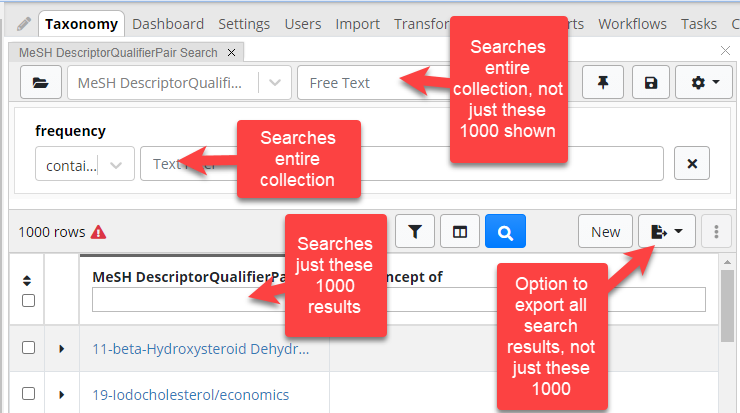The image size is (740, 413).
Task: Switch to the Dashboard tab
Action: (168, 24)
